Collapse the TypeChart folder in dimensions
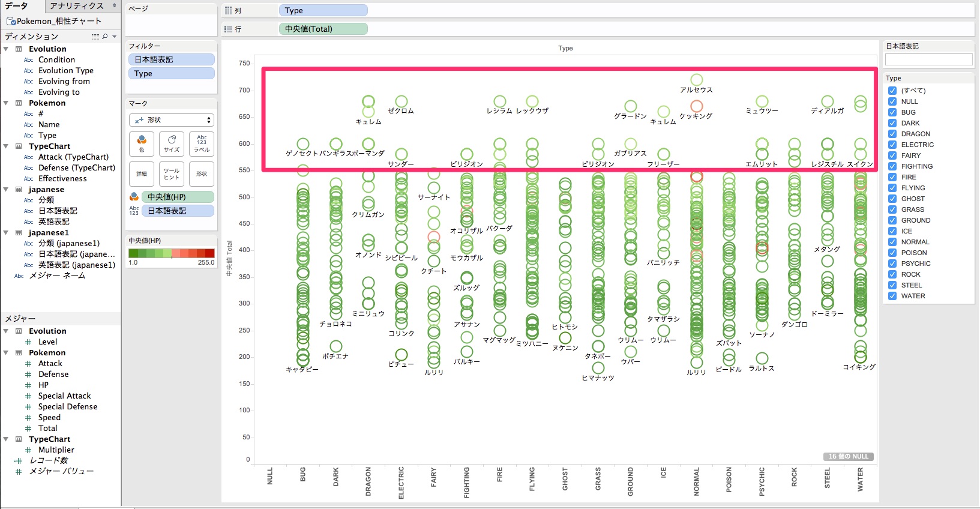This screenshot has height=509, width=980. 6,146
